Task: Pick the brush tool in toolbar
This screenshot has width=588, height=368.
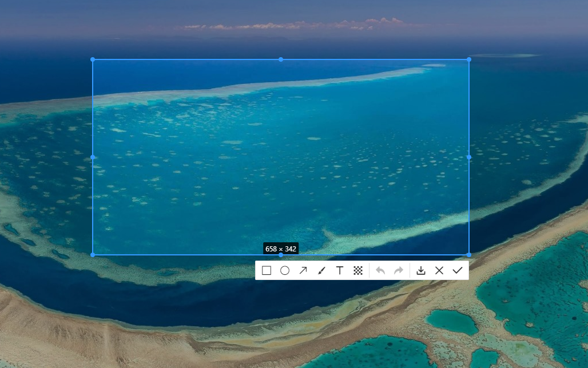Action: (321, 270)
